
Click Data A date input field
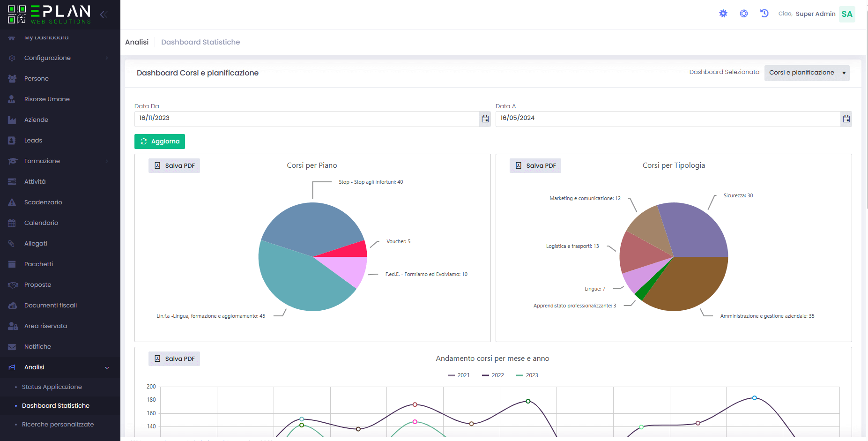[668, 119]
